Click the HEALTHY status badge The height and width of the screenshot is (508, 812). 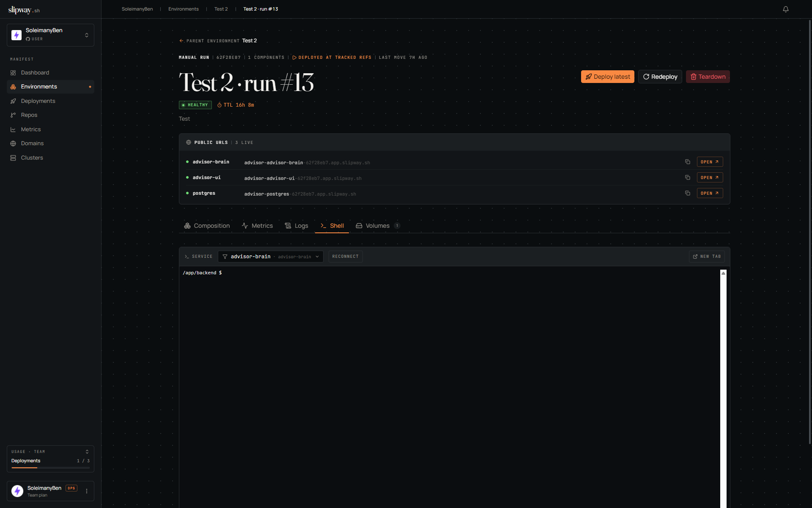click(x=195, y=105)
